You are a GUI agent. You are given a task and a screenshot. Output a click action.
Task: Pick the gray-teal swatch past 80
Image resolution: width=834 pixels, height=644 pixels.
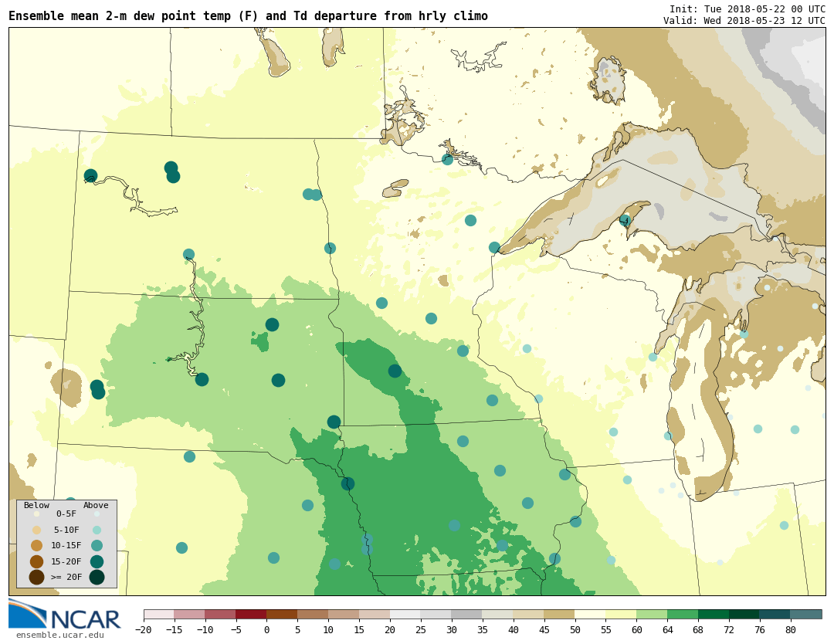806,615
